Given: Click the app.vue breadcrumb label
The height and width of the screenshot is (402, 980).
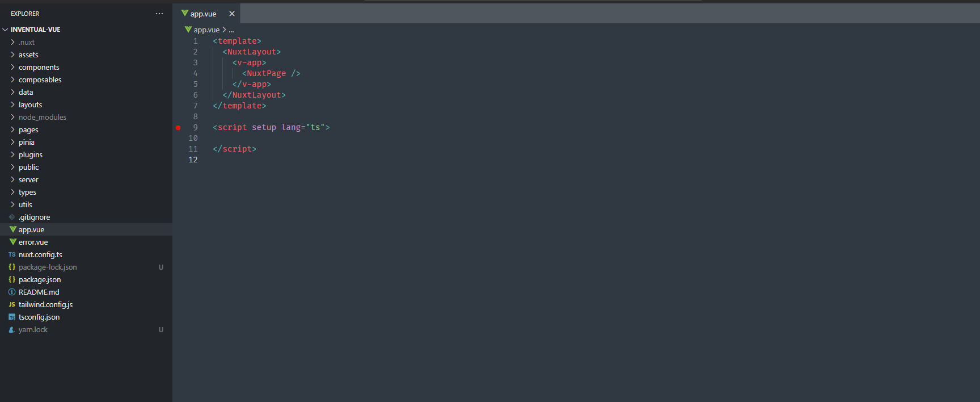Looking at the screenshot, I should (206, 30).
